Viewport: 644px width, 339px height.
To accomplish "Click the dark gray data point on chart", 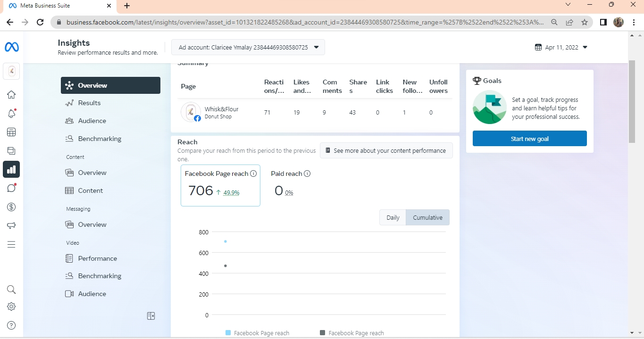I will click(226, 266).
